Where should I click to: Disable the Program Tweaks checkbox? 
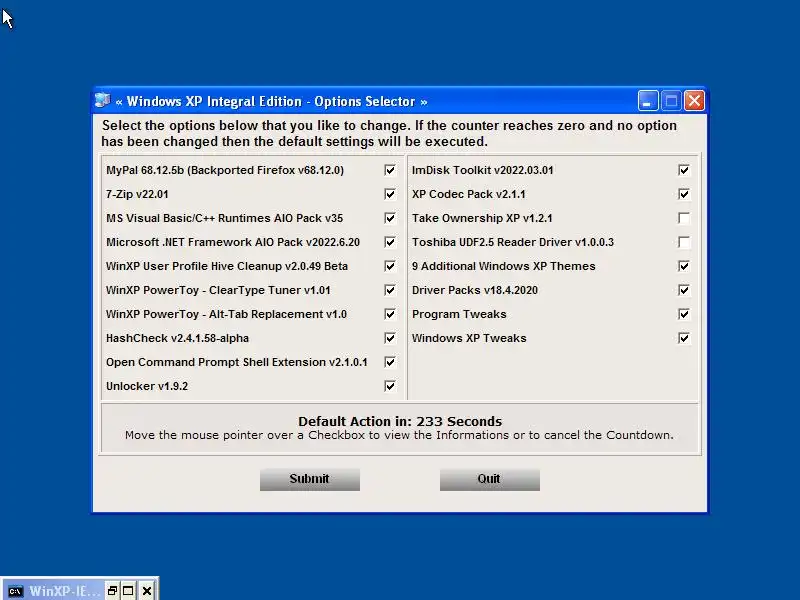684,314
